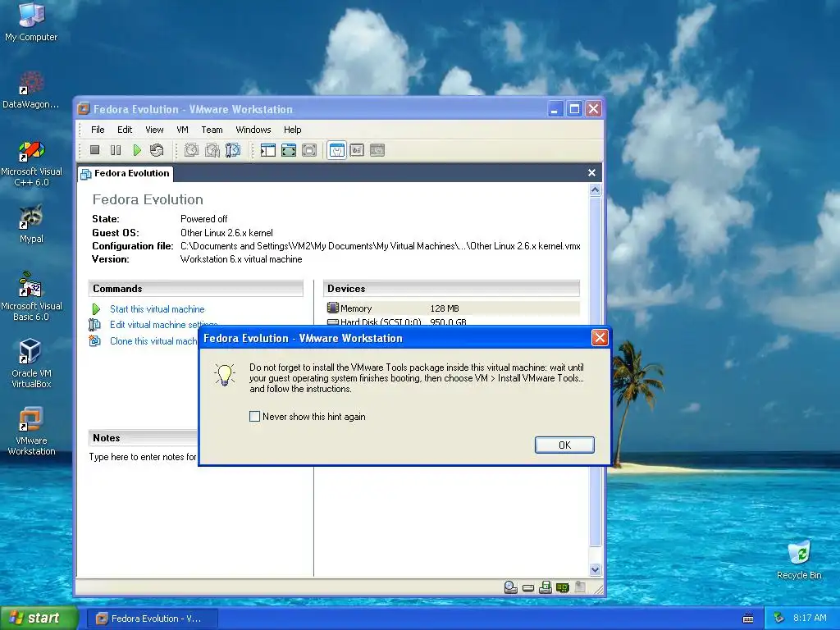Screen dimensions: 840x630
Task: Open the VM menu
Action: [182, 130]
